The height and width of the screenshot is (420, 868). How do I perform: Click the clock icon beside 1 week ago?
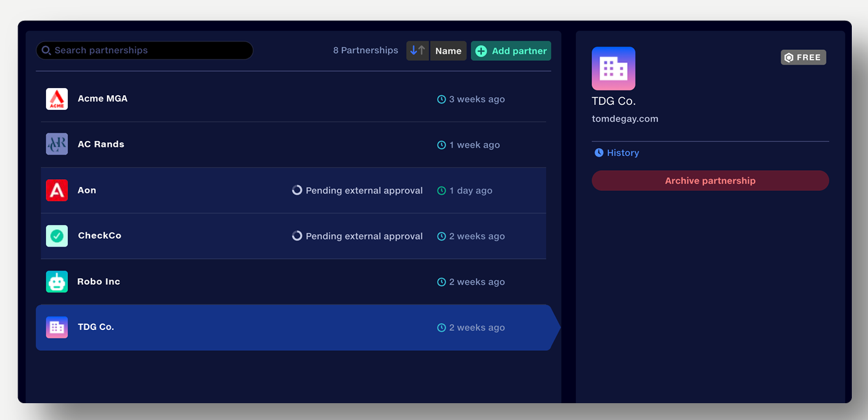[442, 145]
